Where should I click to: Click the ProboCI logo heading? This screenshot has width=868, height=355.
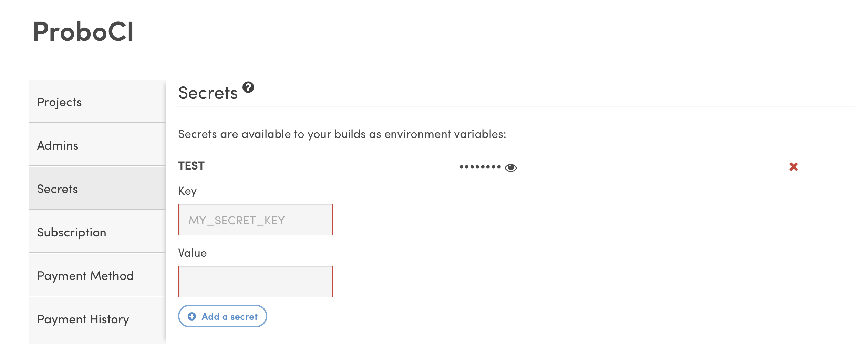pos(83,31)
